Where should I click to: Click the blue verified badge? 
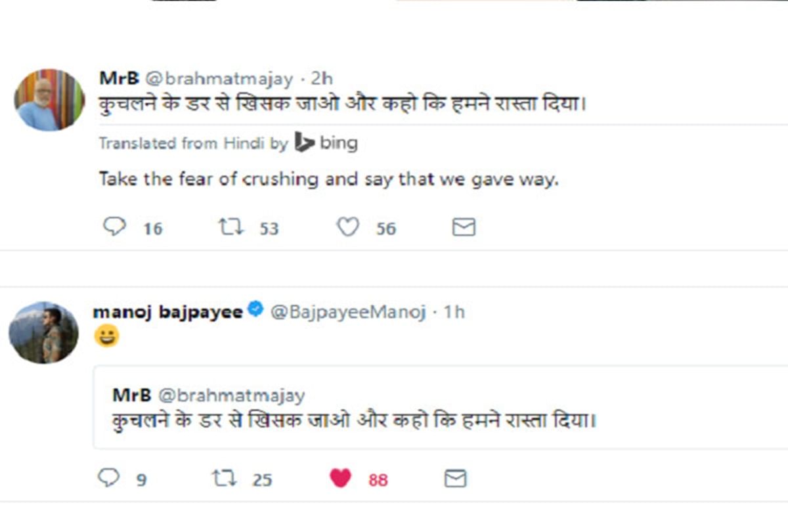[x=255, y=310]
